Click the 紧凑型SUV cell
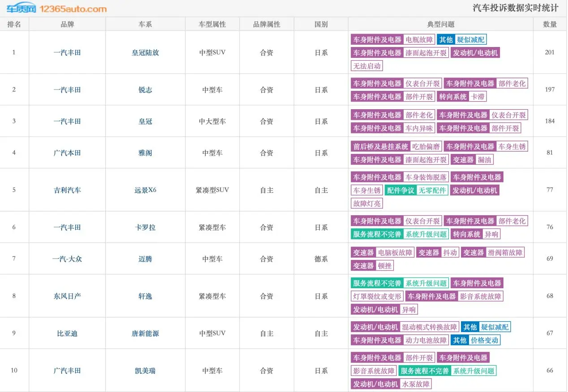568x392 pixels. point(212,190)
